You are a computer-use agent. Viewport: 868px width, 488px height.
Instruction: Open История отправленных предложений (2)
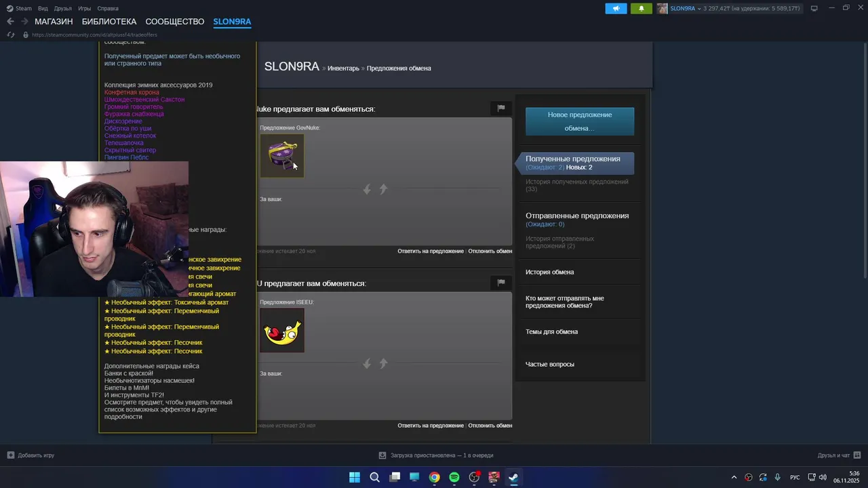click(x=560, y=242)
